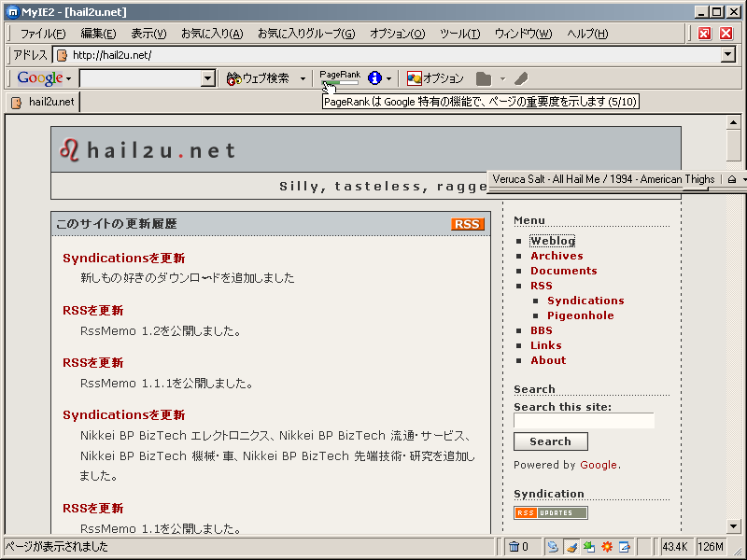Click the Search this site input field
The image size is (747, 560).
click(585, 420)
